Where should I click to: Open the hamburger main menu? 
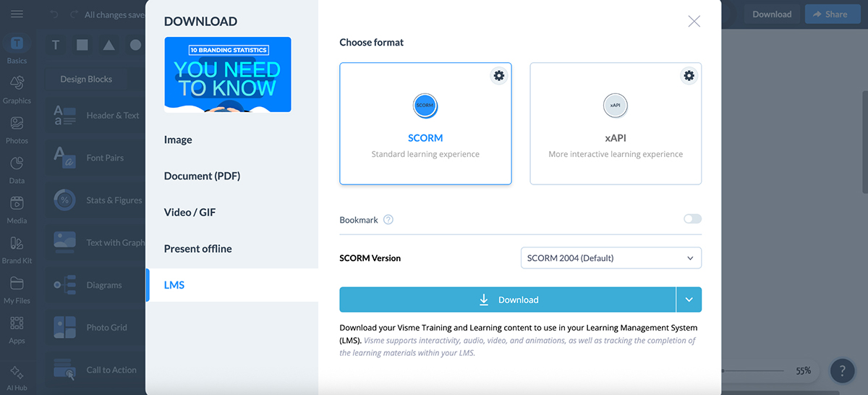(x=17, y=14)
